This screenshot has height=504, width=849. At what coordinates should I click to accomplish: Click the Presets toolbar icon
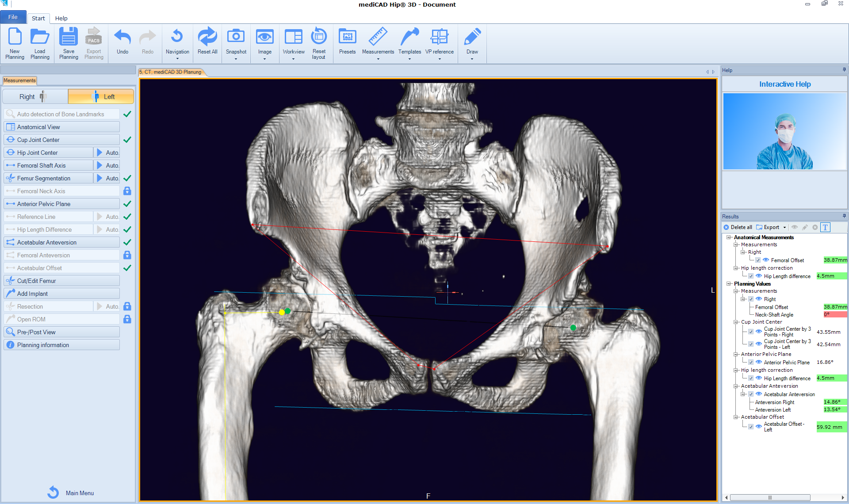coord(347,37)
